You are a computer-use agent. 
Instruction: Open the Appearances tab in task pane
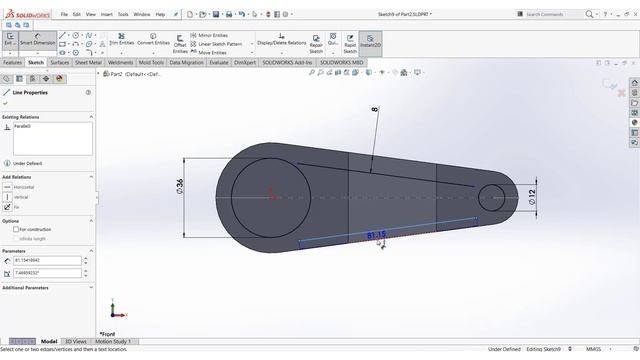coord(634,122)
